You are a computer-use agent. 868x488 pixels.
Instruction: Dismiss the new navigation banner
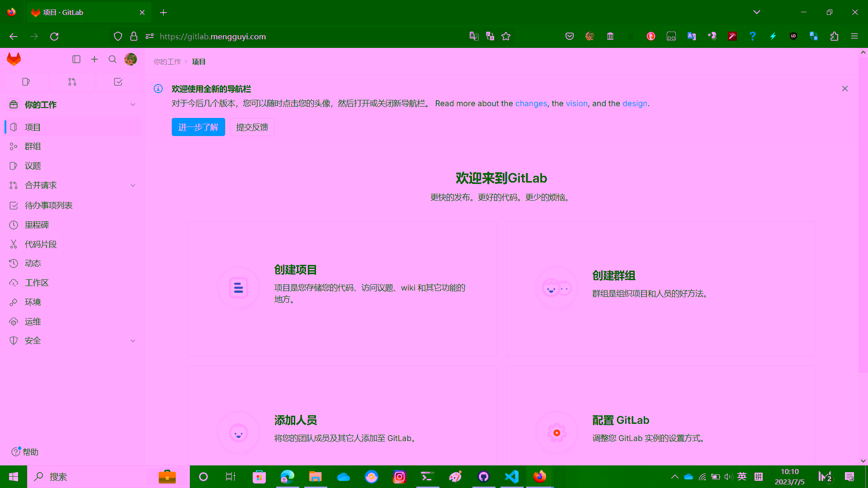(844, 89)
